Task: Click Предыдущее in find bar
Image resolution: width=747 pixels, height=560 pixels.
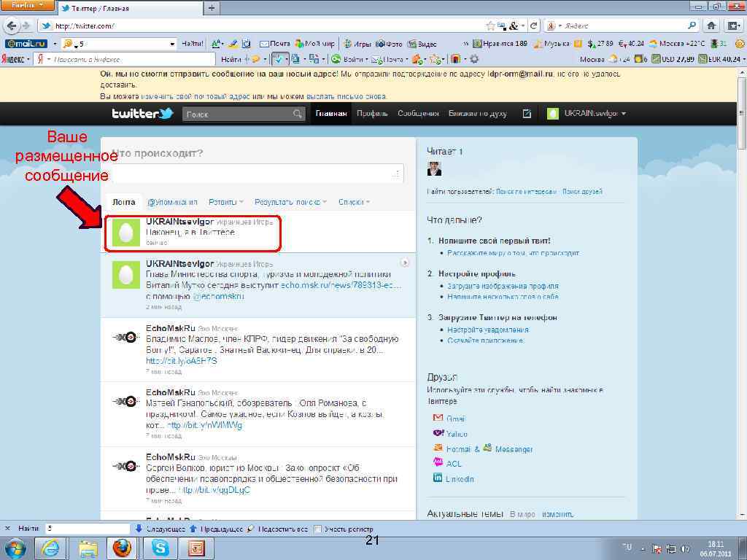Action: pyautogui.click(x=217, y=529)
